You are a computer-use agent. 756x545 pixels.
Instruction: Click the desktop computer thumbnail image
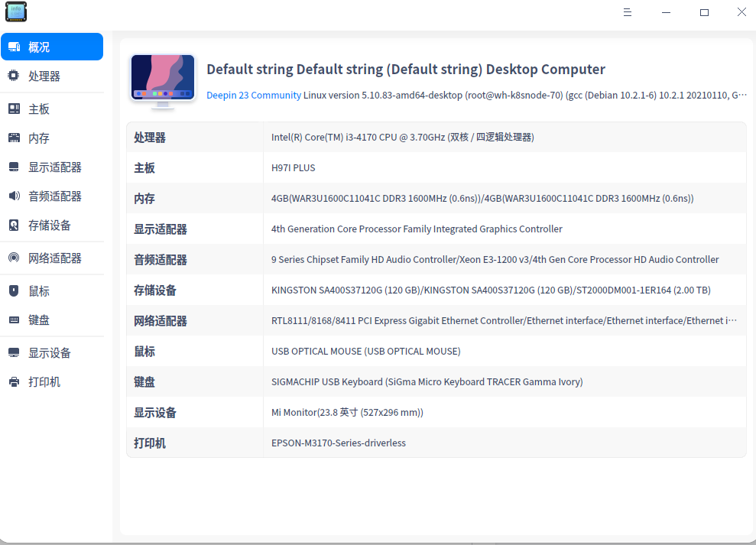point(163,79)
